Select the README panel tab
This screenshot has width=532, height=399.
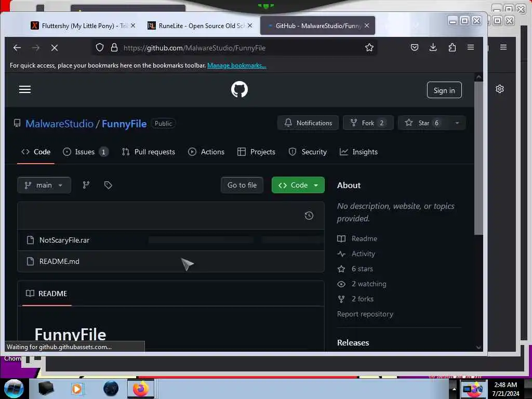47,293
